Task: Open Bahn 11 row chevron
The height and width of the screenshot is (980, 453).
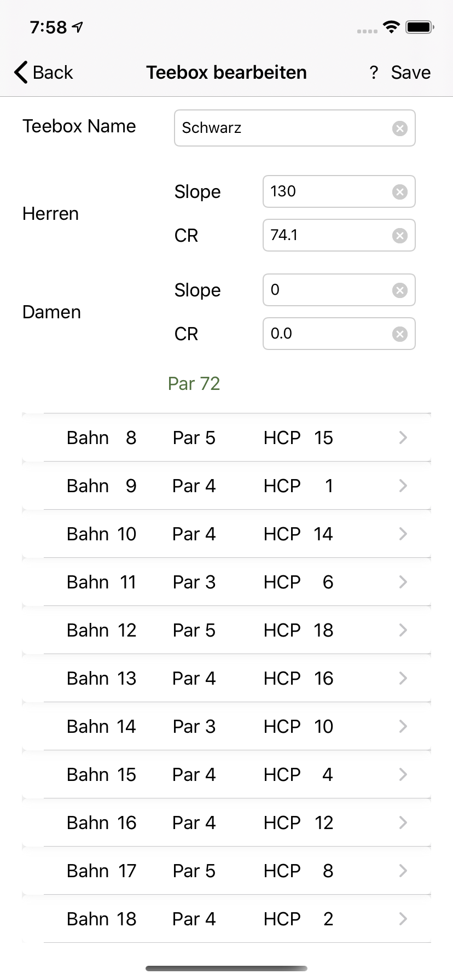Action: (x=403, y=582)
